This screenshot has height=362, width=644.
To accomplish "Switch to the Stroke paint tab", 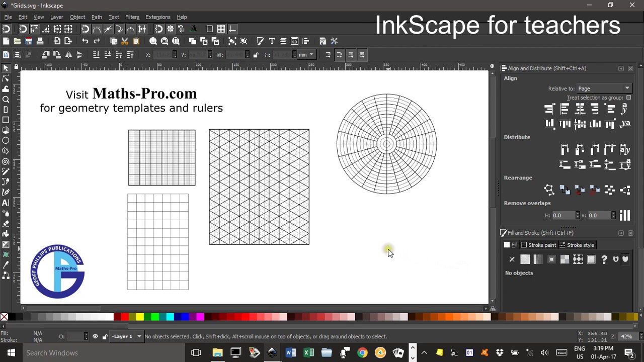I will tap(538, 245).
